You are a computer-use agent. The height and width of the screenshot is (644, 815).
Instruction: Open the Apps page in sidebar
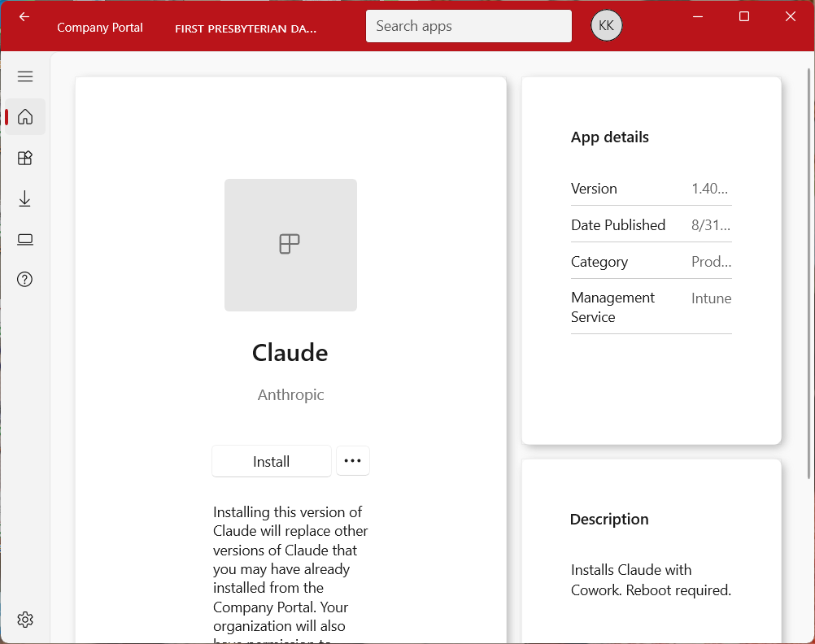25,158
